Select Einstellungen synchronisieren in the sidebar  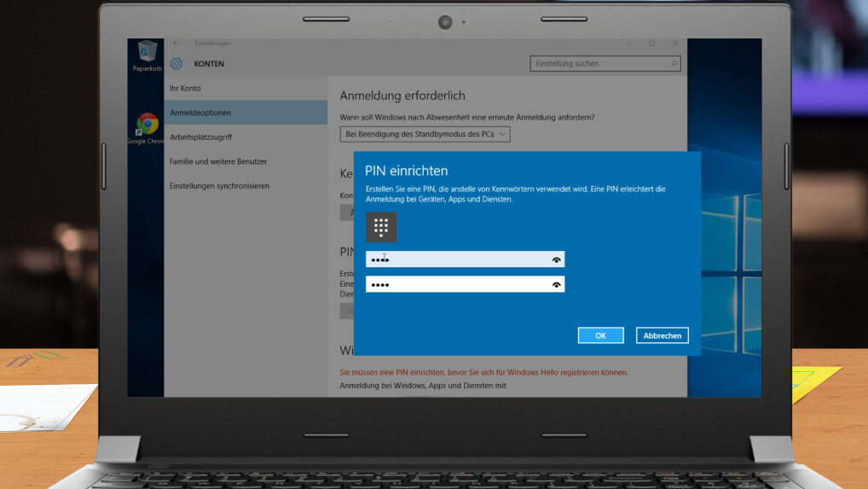[x=219, y=186]
